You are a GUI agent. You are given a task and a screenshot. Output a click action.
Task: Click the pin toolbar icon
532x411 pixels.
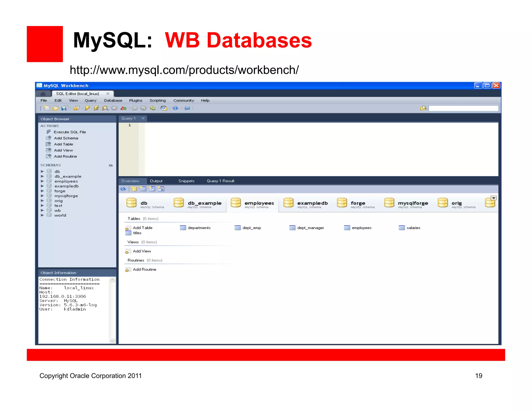pos(187,108)
